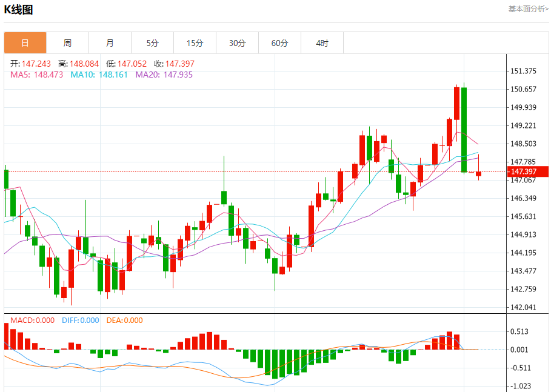Click the DEA 0.000 indicator label
This screenshot has width=551, height=392.
(x=124, y=321)
